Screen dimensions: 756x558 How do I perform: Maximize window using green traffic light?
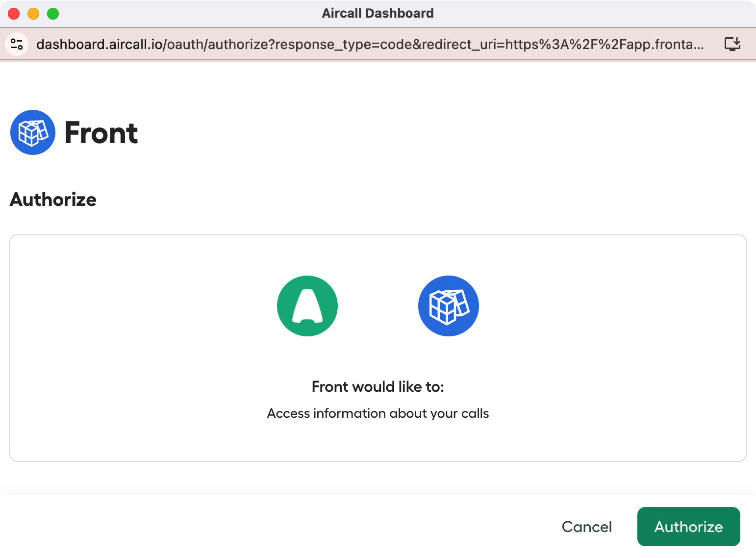coord(53,14)
